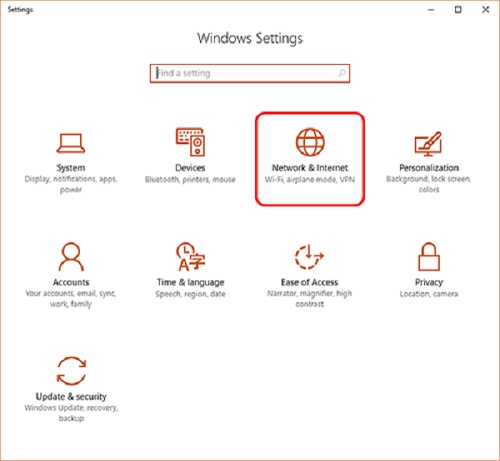Screen dimensions: 500x461
Task: Click the Network & Internet label
Action: 310,168
